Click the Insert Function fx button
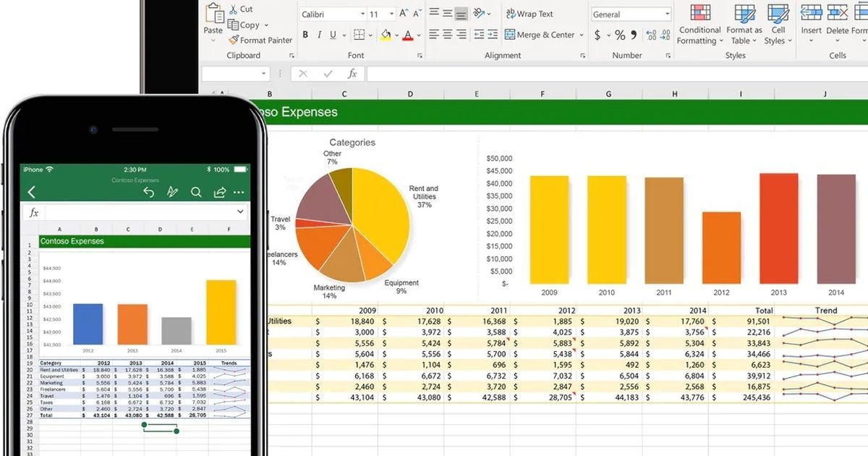The width and height of the screenshot is (868, 456). click(x=352, y=74)
